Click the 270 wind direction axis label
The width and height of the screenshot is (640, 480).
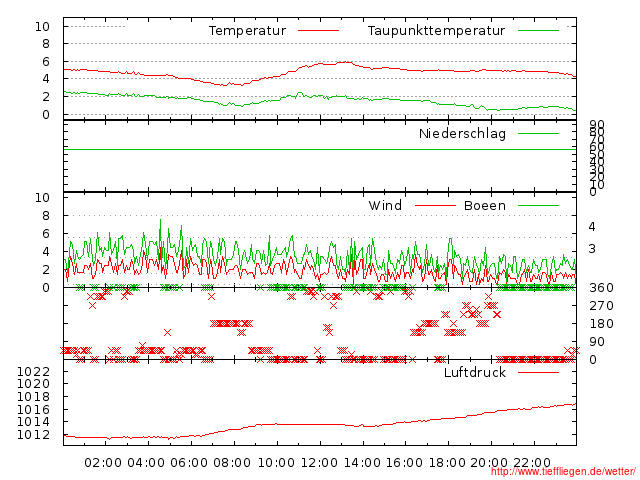(x=601, y=306)
